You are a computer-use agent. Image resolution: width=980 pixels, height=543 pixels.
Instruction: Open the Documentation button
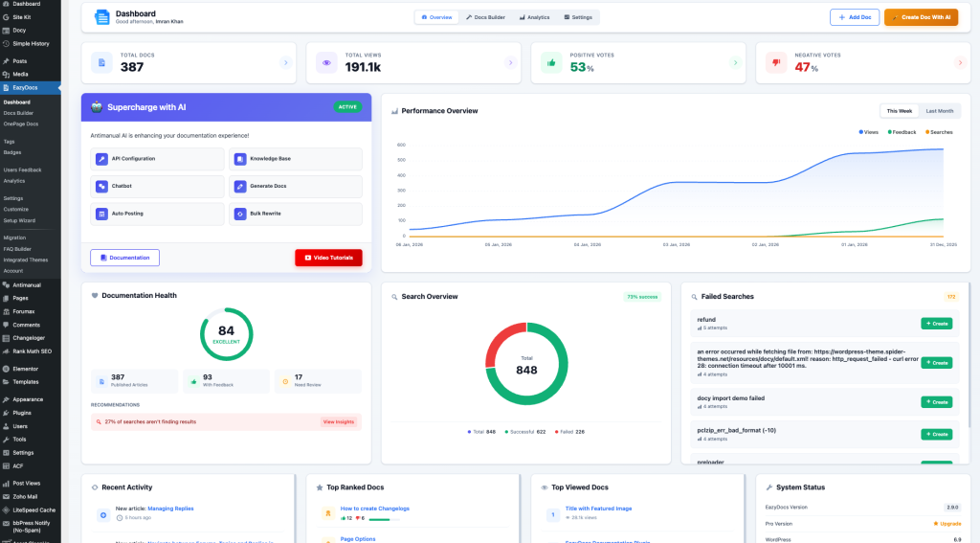[x=125, y=258]
